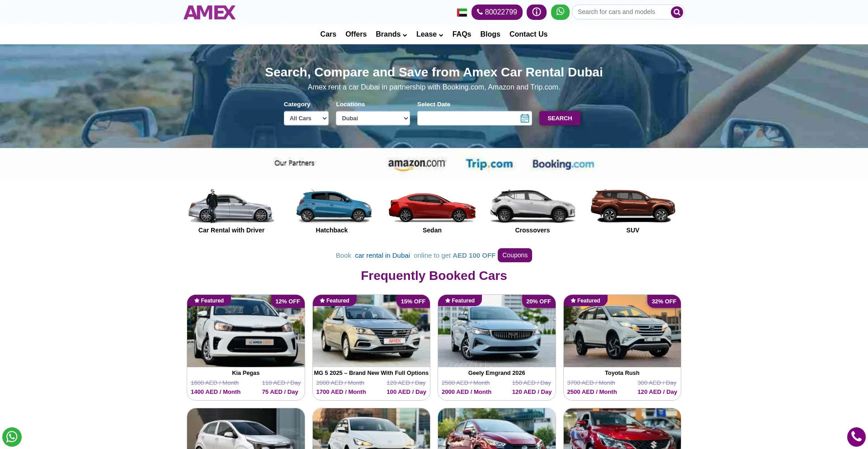Open the calendar date picker icon
The image size is (868, 449).
(525, 118)
